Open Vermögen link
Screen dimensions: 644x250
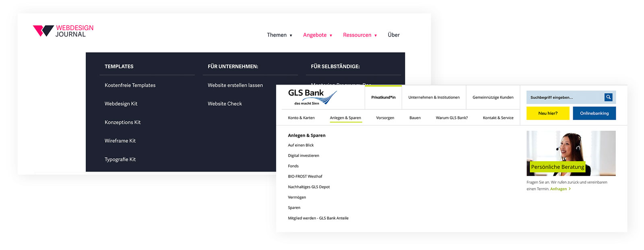(297, 197)
